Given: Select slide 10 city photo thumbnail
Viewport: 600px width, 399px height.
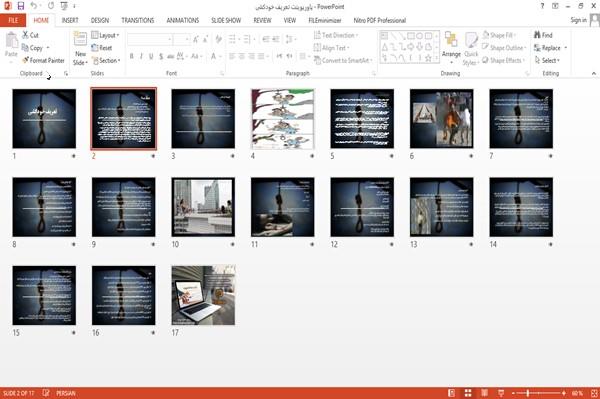Looking at the screenshot, I should pos(203,207).
